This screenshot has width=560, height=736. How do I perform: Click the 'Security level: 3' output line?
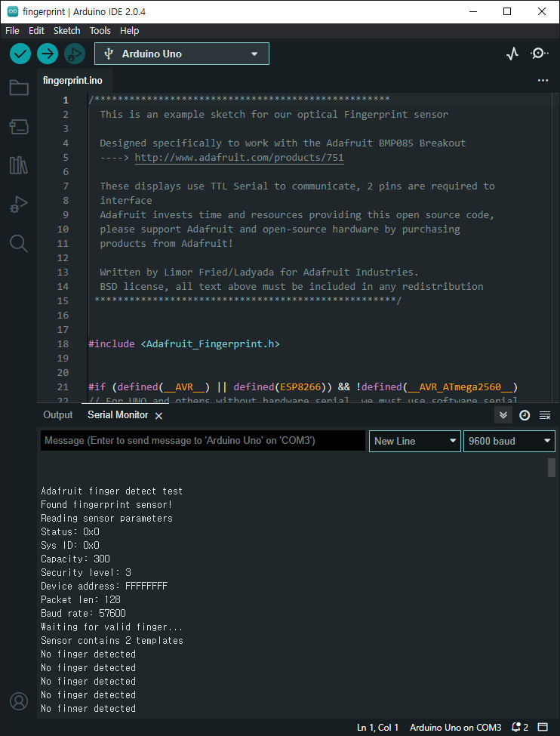pyautogui.click(x=86, y=573)
